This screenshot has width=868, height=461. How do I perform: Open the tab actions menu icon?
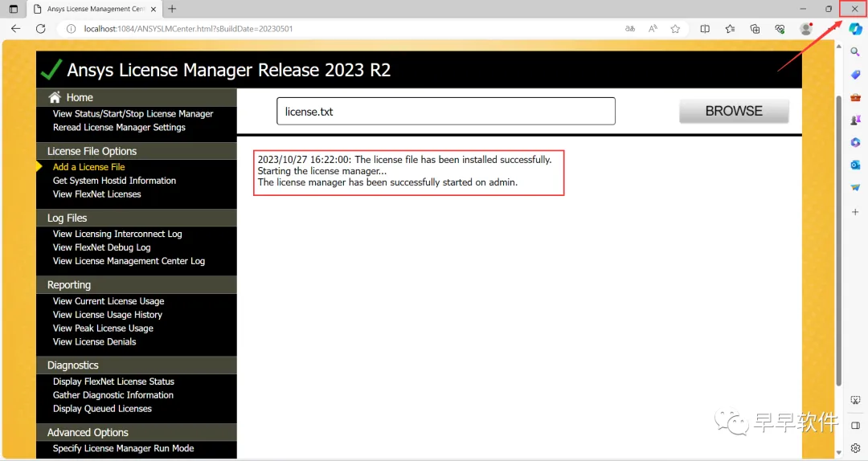click(x=14, y=9)
